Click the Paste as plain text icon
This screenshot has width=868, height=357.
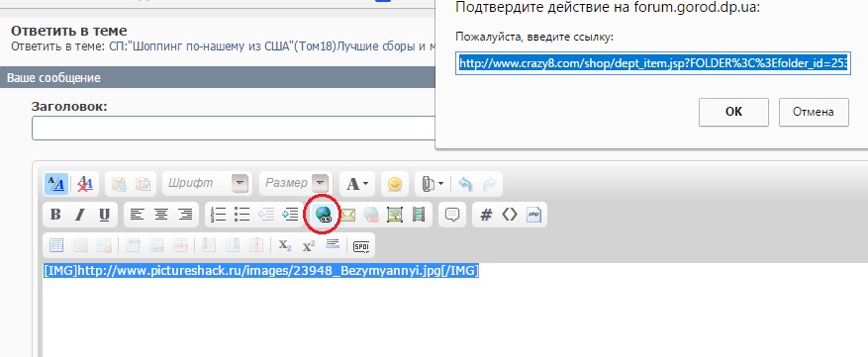coord(119,184)
